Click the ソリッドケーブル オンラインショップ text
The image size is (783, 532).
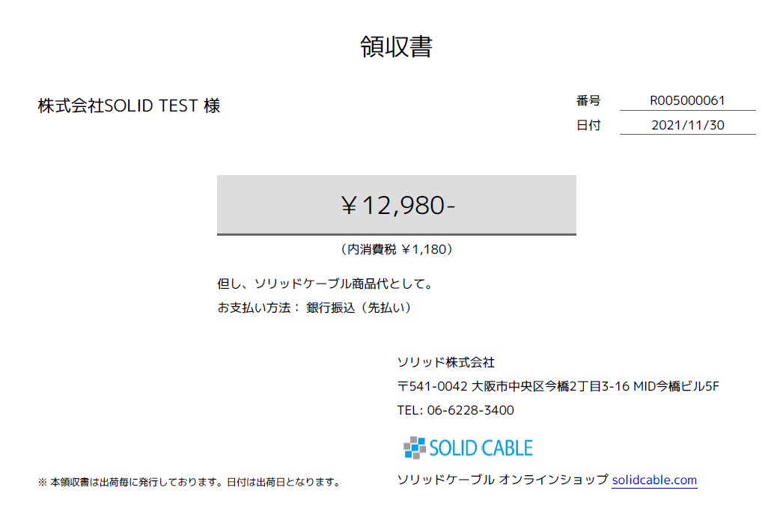(503, 480)
